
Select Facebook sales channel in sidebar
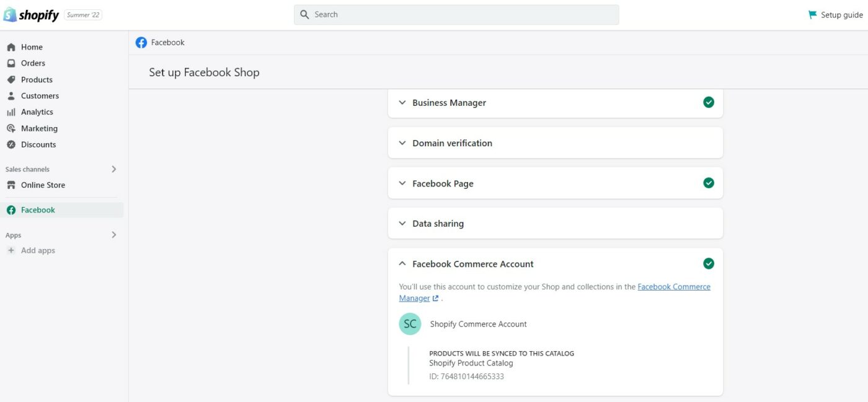(x=62, y=210)
